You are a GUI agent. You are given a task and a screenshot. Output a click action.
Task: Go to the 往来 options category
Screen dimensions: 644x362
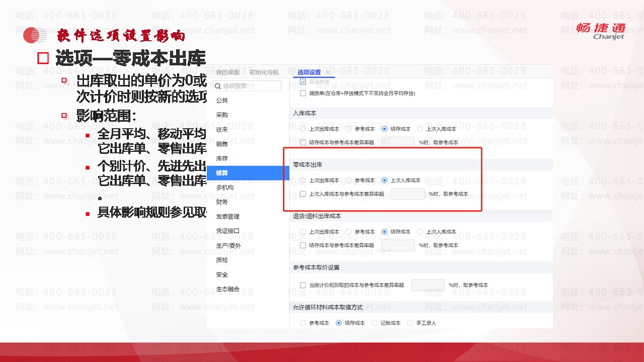pyautogui.click(x=222, y=130)
